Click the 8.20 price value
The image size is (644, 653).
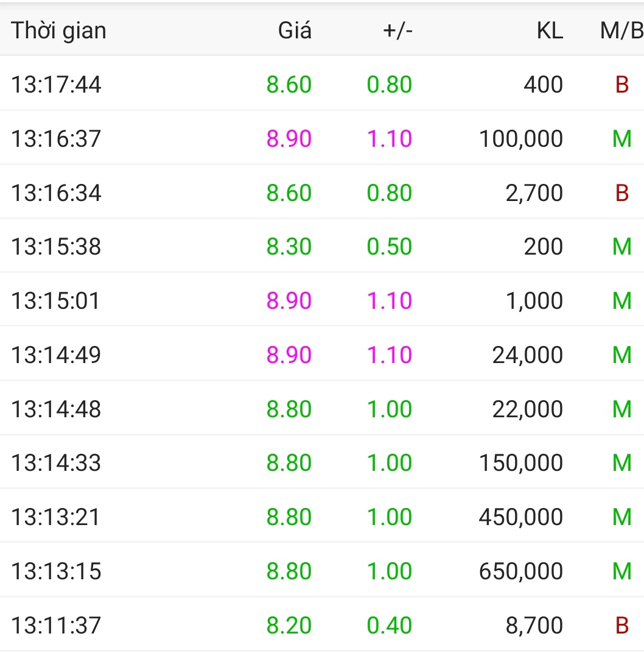point(289,626)
